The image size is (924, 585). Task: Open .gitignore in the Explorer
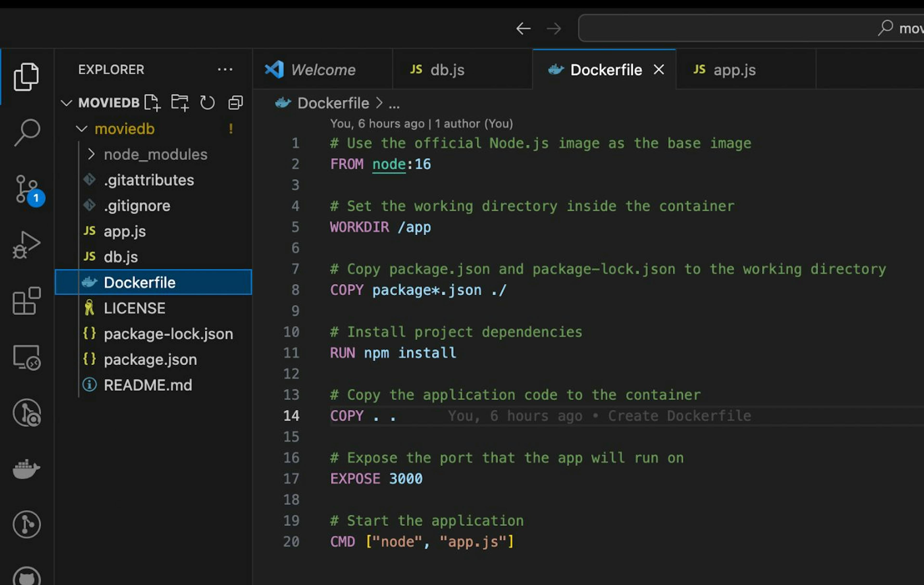154,206
